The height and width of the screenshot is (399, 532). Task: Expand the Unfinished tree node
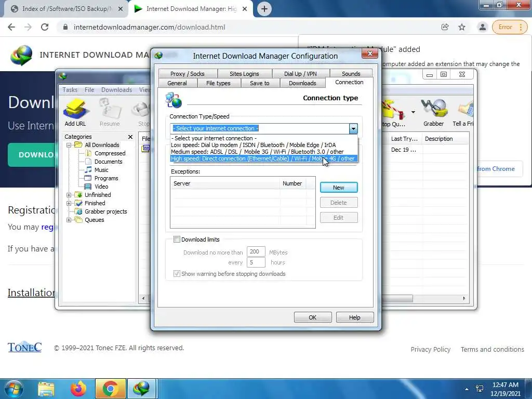(69, 195)
